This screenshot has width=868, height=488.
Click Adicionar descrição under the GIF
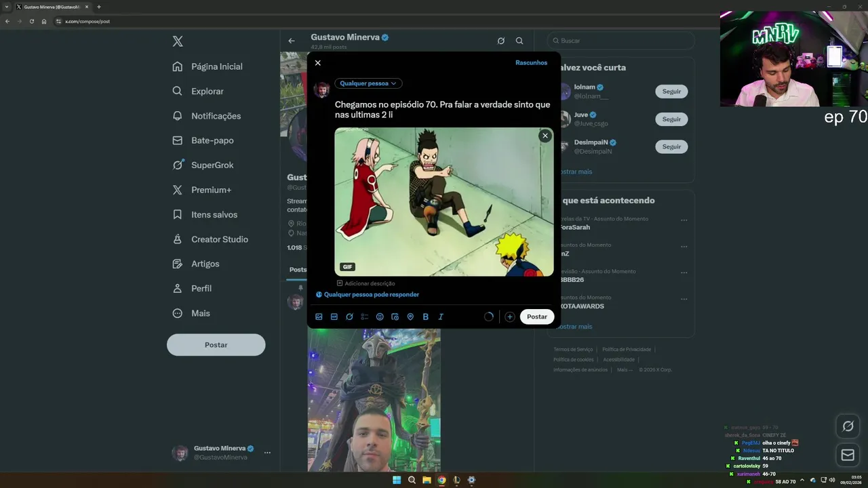tap(366, 283)
